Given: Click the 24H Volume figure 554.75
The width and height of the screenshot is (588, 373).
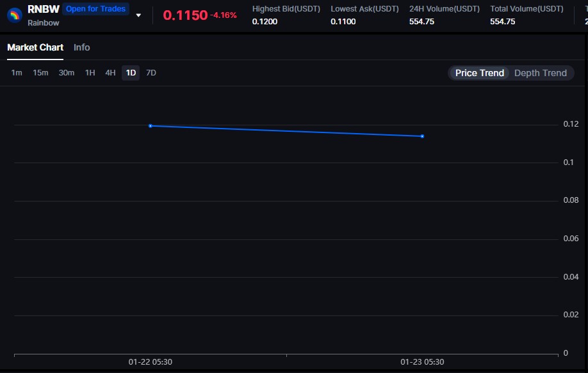Looking at the screenshot, I should [422, 21].
